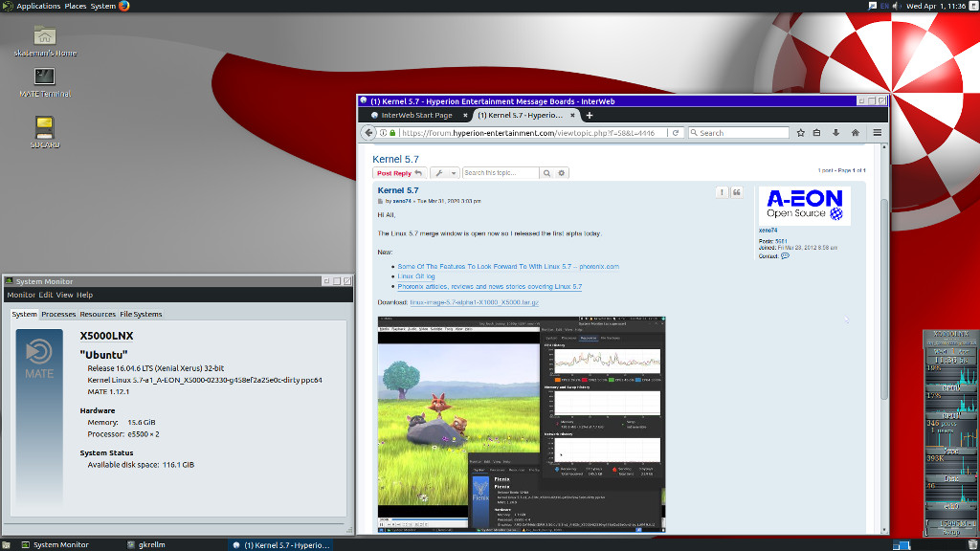Screen dimensions: 980x551
Task: Open the System menu in top panel
Action: click(102, 6)
